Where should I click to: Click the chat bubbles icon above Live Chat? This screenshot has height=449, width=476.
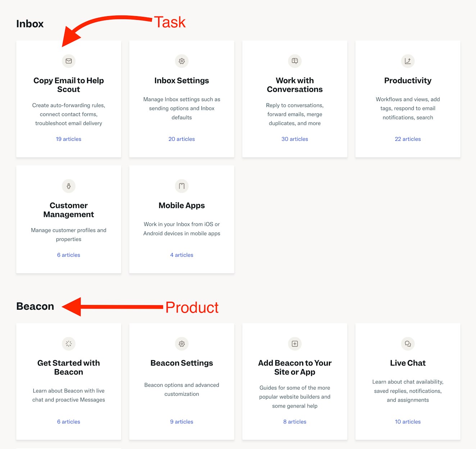point(408,344)
